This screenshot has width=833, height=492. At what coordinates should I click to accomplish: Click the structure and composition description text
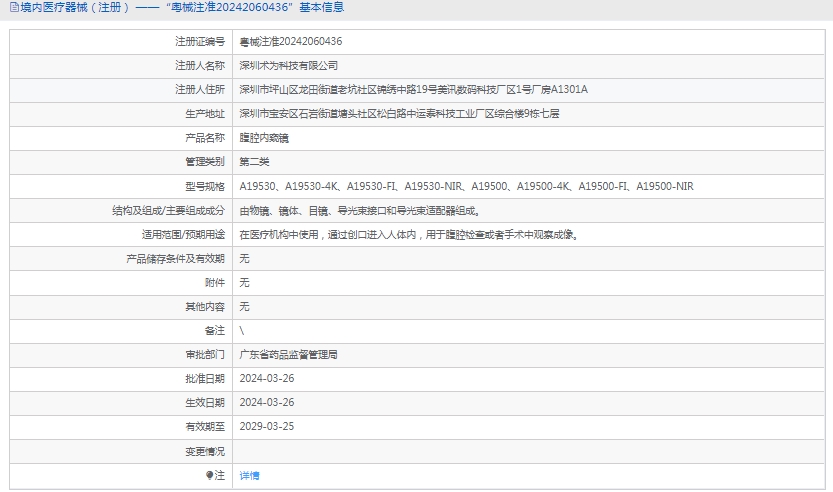[x=359, y=211]
